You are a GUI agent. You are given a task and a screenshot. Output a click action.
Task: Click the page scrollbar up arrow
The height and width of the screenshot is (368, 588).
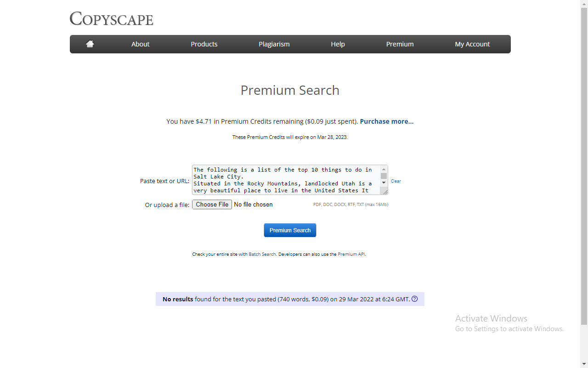point(584,4)
